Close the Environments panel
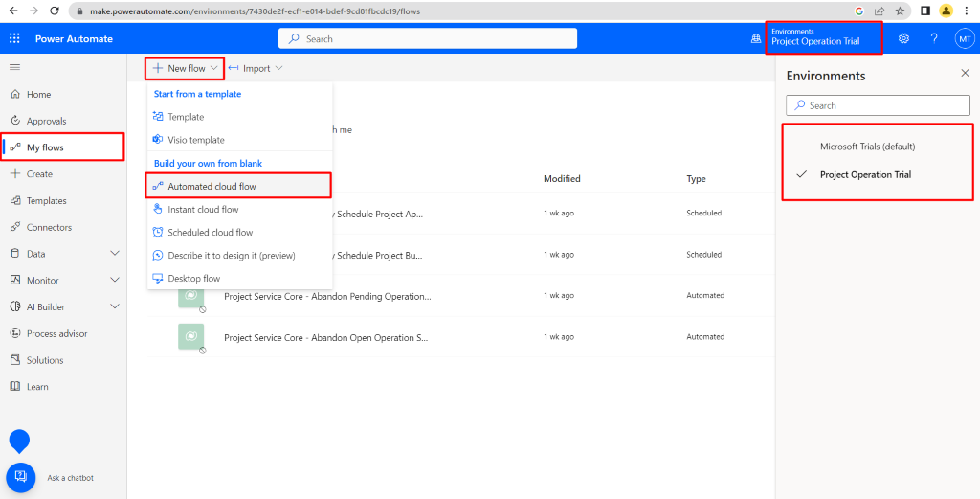This screenshot has height=499, width=980. coord(964,74)
